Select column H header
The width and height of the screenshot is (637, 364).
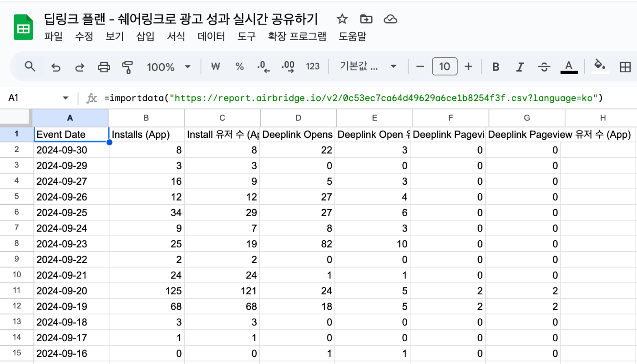point(603,118)
